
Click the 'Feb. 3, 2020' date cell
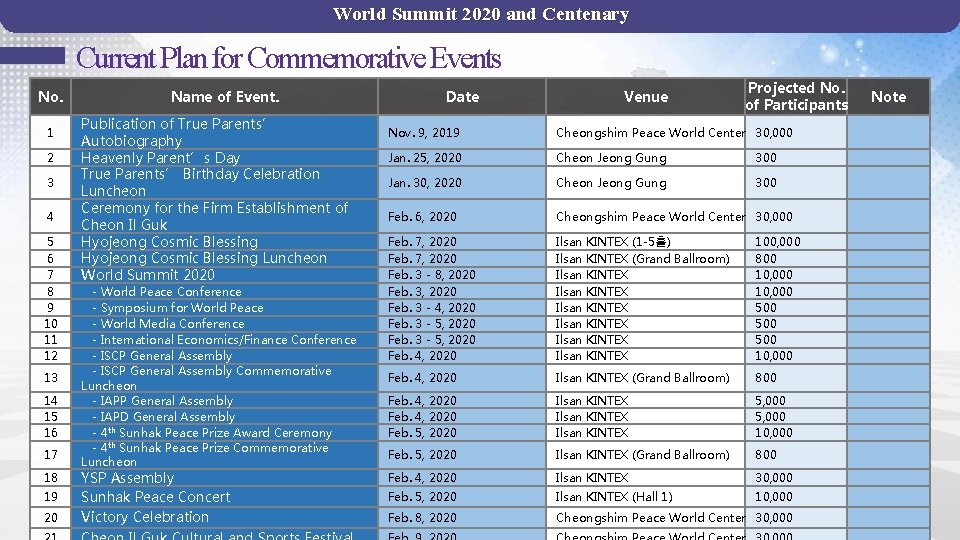coord(462,292)
